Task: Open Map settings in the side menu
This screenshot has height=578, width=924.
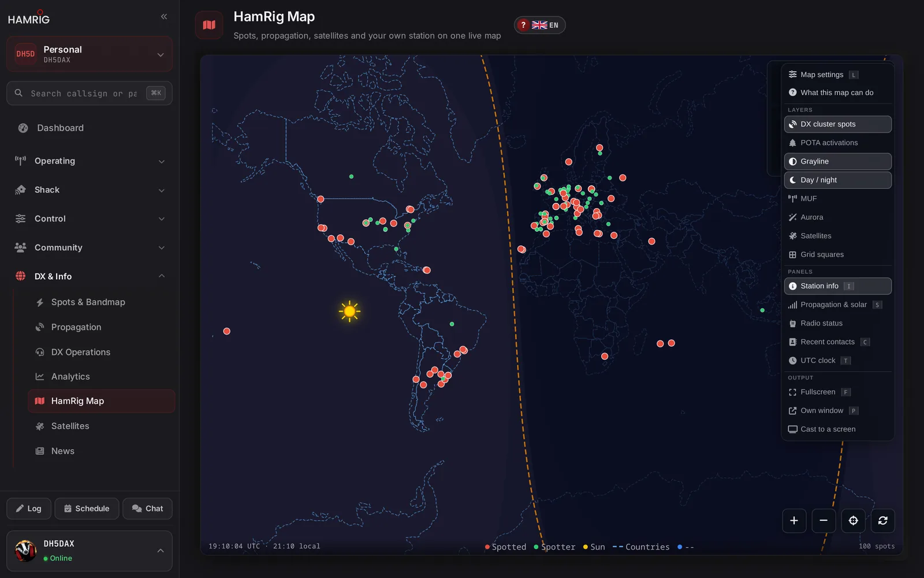Action: pyautogui.click(x=837, y=75)
